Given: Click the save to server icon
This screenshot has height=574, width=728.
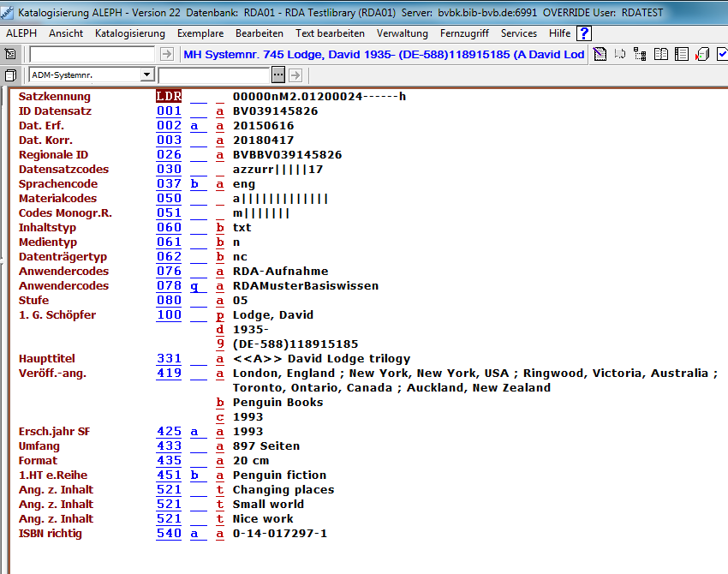Looking at the screenshot, I should [x=702, y=54].
